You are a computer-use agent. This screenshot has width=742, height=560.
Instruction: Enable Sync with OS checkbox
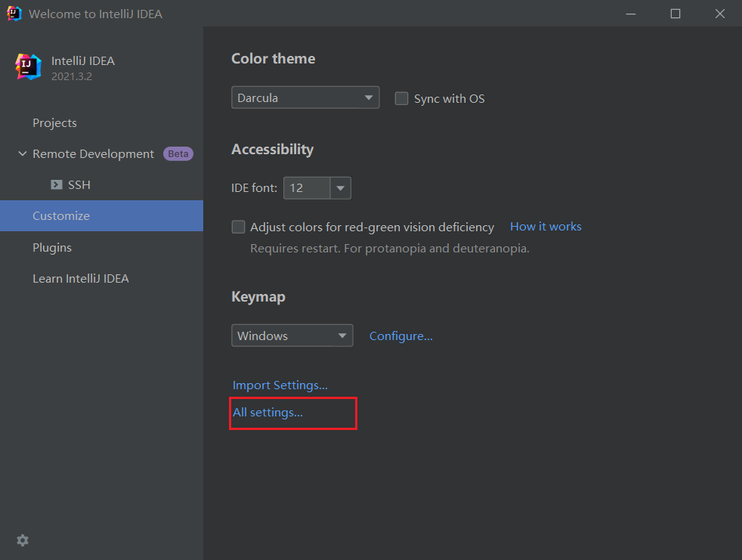401,98
